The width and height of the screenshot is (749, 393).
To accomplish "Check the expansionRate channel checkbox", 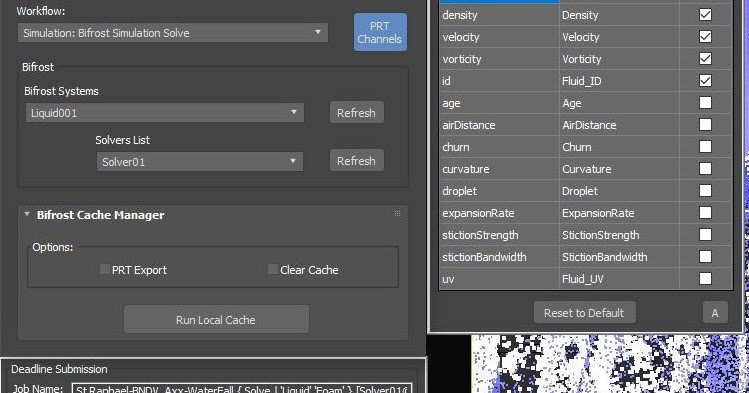I will (x=705, y=212).
